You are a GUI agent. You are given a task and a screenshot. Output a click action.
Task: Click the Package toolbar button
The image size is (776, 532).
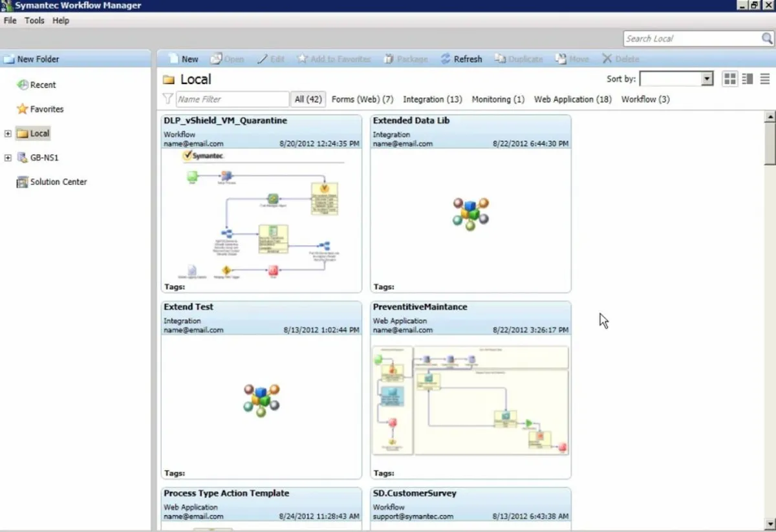[405, 59]
